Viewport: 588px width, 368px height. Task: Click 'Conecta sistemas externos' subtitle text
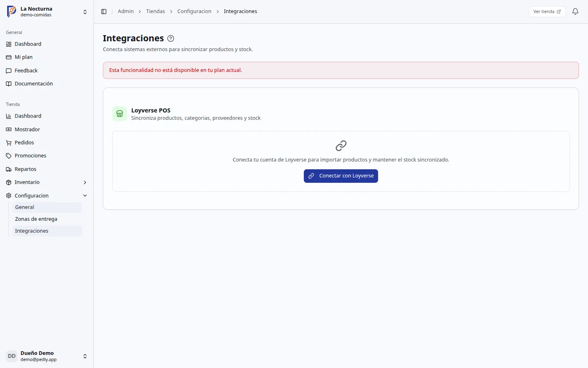point(178,49)
